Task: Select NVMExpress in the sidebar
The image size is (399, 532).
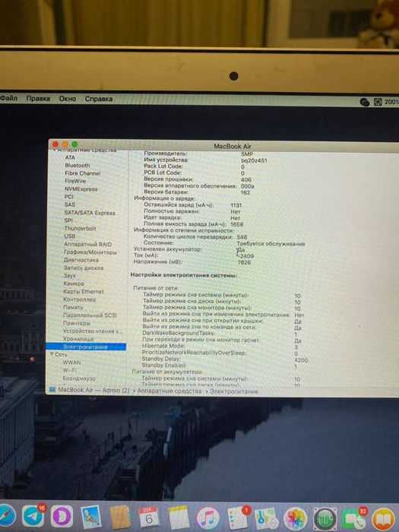Action: click(81, 189)
